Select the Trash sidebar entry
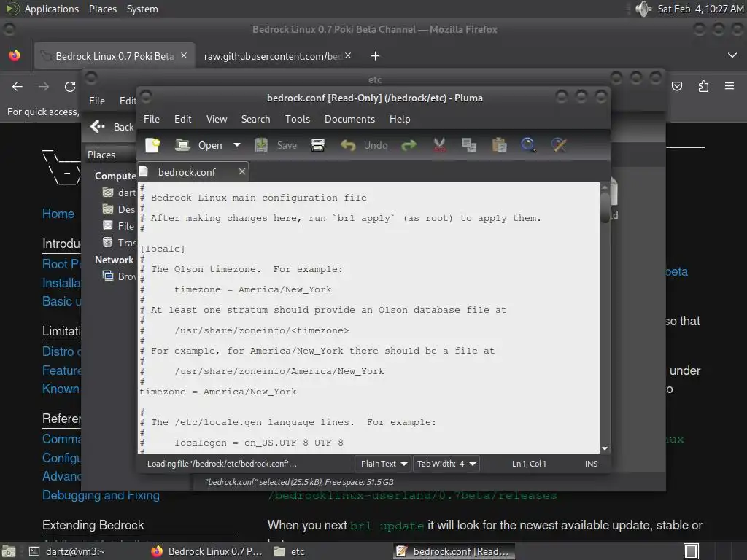The width and height of the screenshot is (747, 560). click(x=119, y=243)
